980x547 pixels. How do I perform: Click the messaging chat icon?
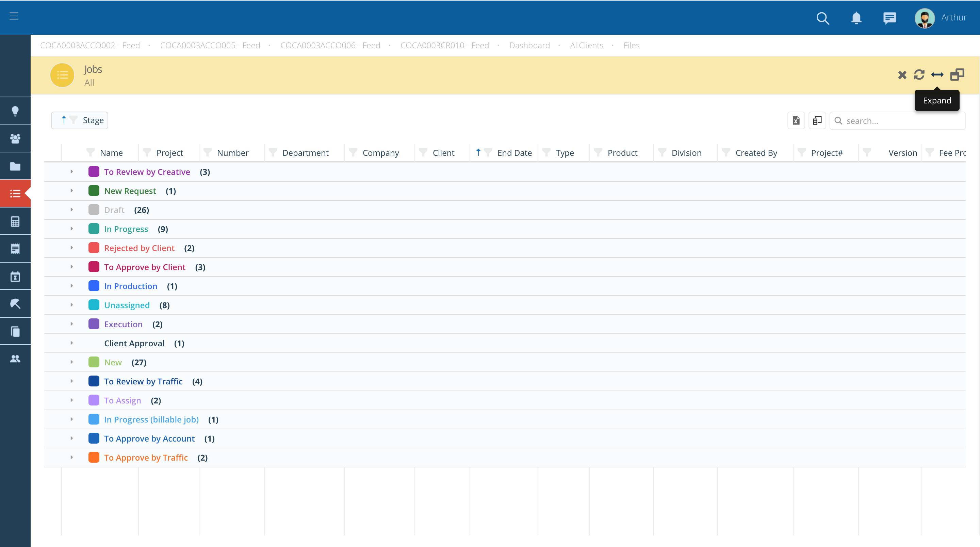click(x=889, y=18)
